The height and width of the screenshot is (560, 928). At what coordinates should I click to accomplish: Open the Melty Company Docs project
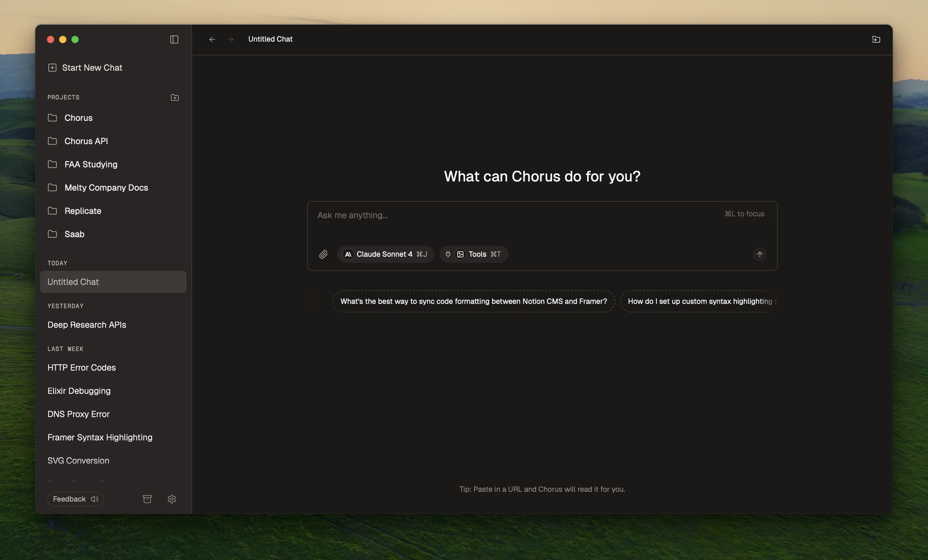[106, 188]
